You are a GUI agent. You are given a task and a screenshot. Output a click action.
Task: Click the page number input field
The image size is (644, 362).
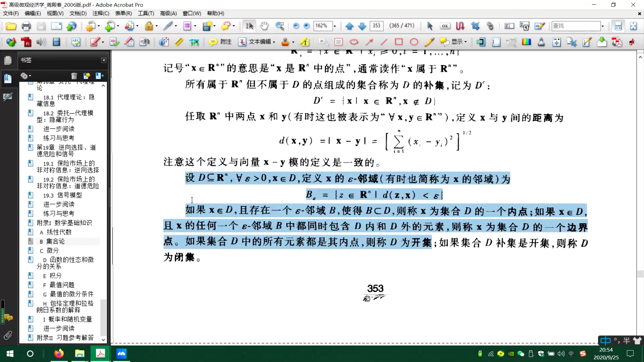click(376, 26)
